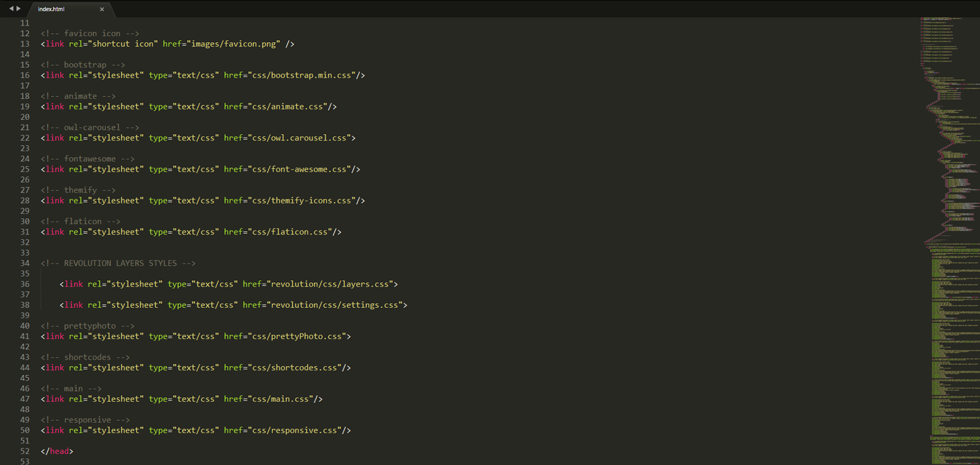
Task: Click line number 34 in gutter
Action: pos(25,263)
